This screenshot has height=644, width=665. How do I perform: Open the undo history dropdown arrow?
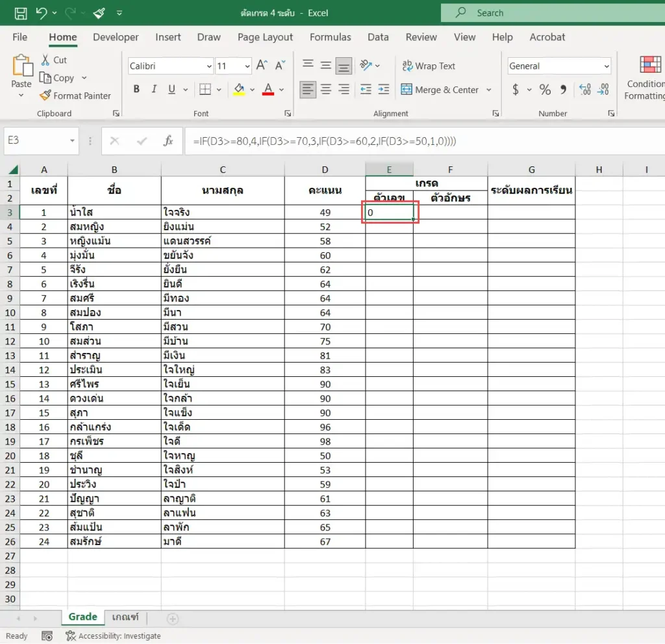pos(55,13)
